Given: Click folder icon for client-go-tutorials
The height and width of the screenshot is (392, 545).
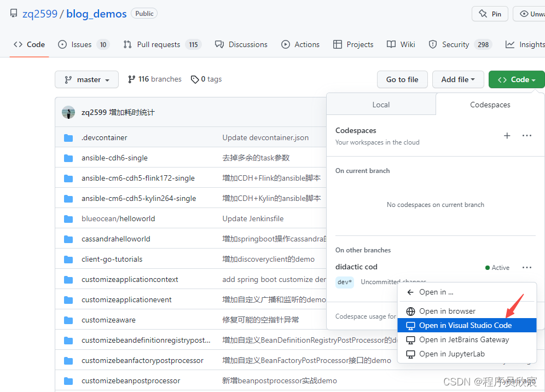Looking at the screenshot, I should [x=68, y=259].
